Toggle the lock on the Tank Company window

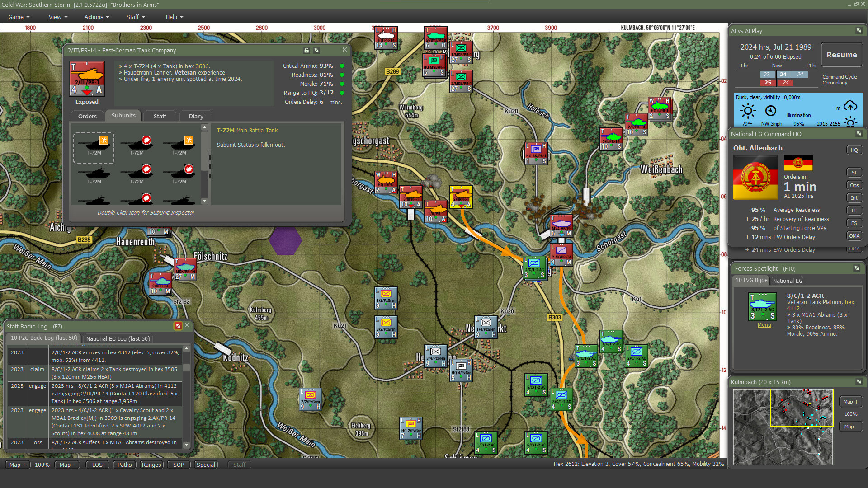pyautogui.click(x=306, y=50)
